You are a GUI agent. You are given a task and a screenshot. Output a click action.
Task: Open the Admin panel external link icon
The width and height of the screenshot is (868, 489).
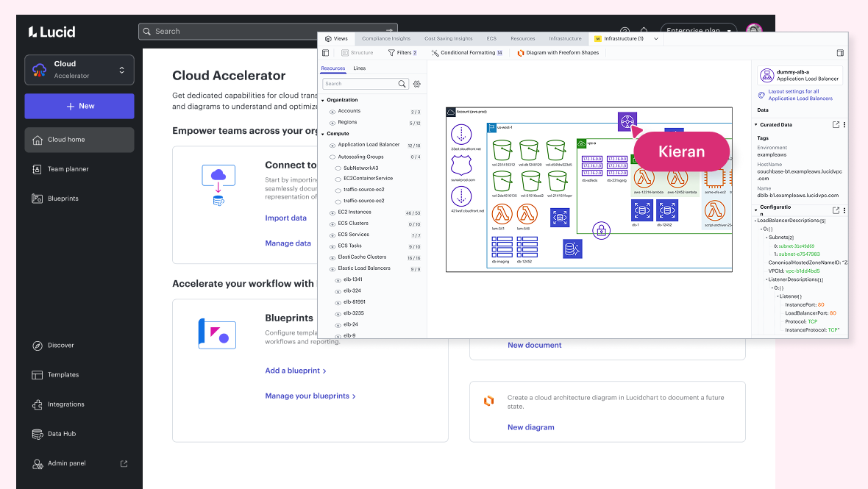pos(124,463)
